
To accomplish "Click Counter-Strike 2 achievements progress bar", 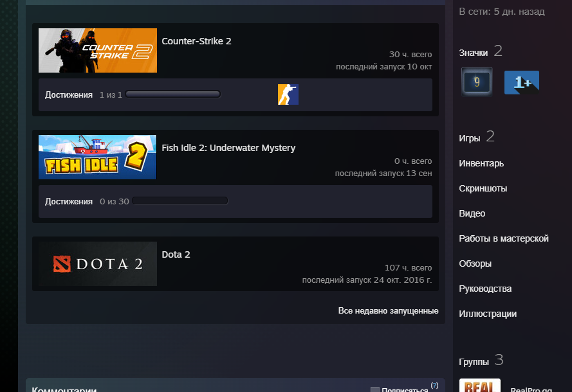I will [173, 94].
